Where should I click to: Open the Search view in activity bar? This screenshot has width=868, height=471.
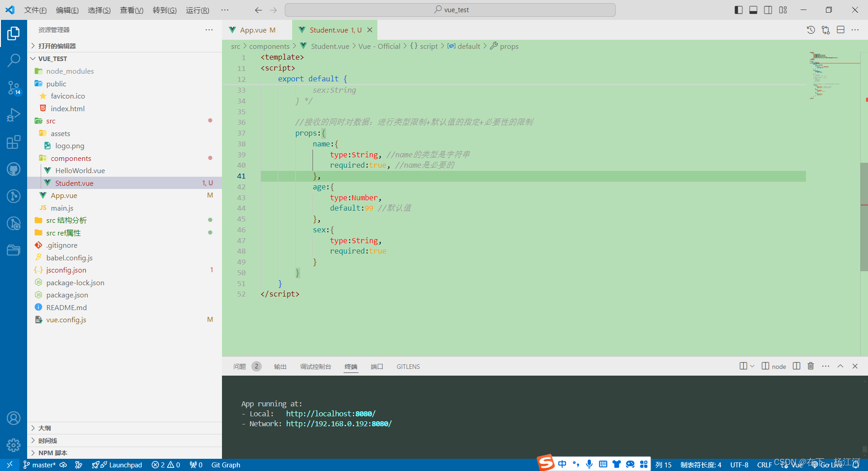tap(14, 60)
